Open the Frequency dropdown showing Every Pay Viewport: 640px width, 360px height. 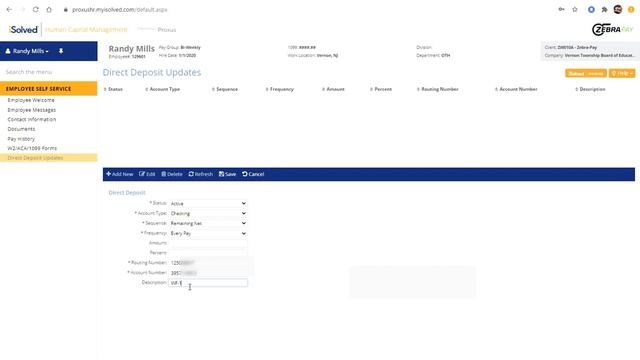coord(208,233)
